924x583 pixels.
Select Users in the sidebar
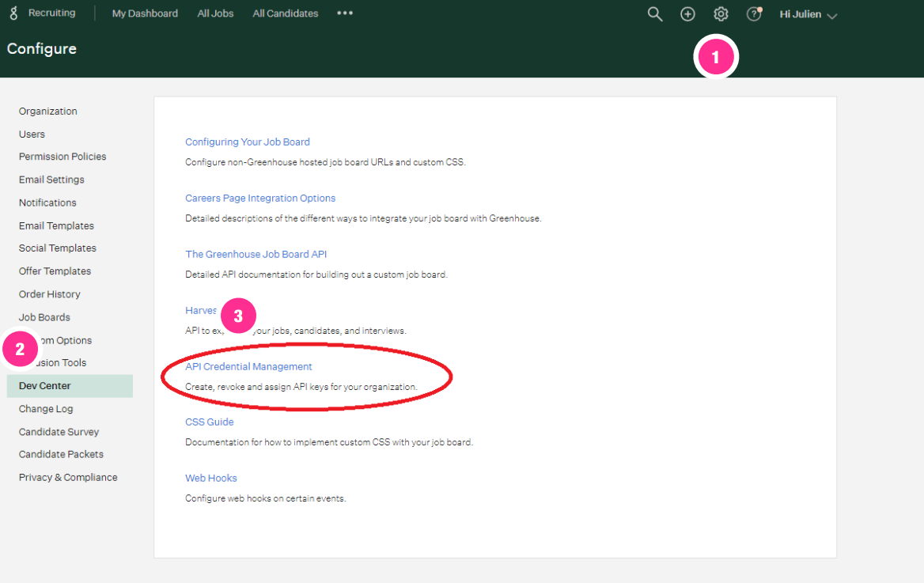pyautogui.click(x=32, y=134)
